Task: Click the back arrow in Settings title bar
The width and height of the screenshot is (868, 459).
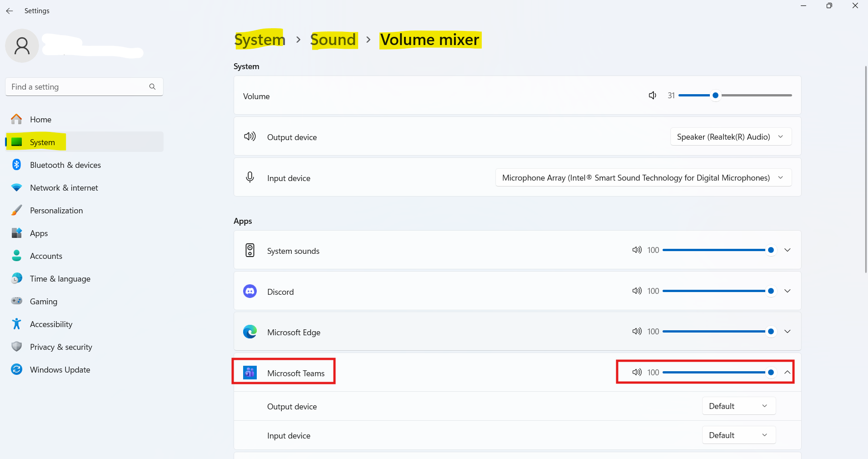Action: [x=10, y=10]
